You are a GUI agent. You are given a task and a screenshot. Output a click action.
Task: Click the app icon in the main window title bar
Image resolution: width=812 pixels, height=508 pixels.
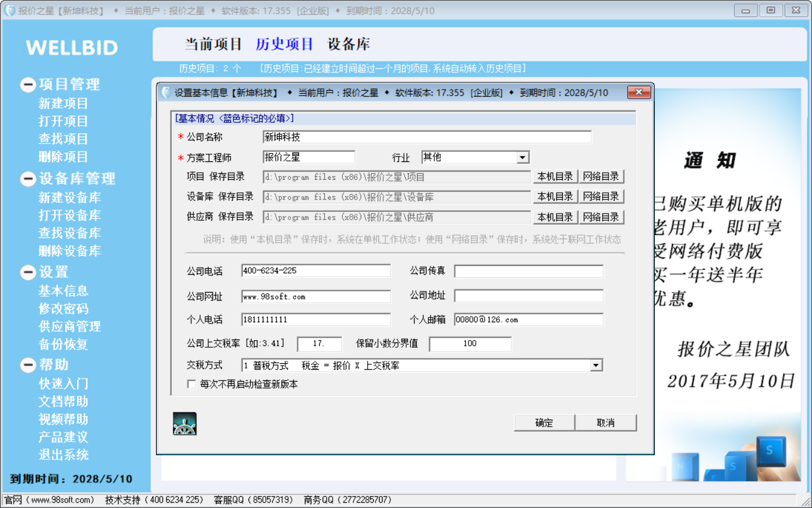pos(9,11)
